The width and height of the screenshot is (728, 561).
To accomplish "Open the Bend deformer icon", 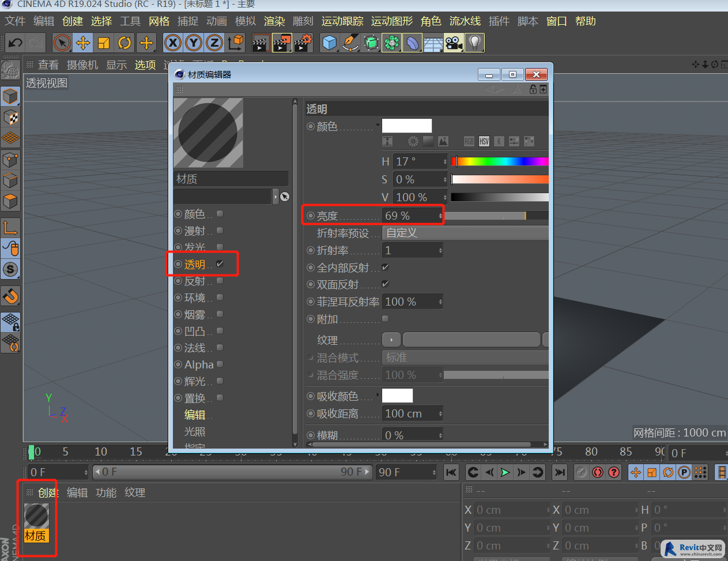I will (x=413, y=43).
